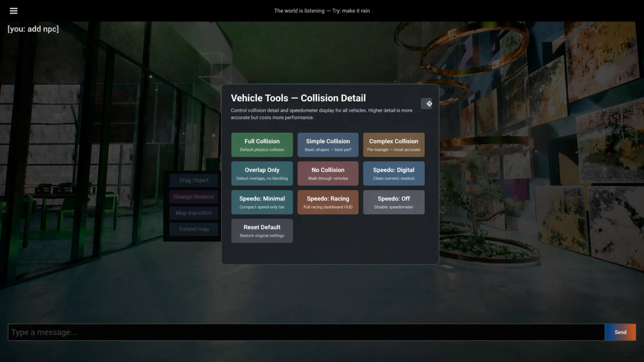The image size is (644, 362).
Task: Click the diamond icon in Vehicle Tools panel
Action: [x=427, y=104]
